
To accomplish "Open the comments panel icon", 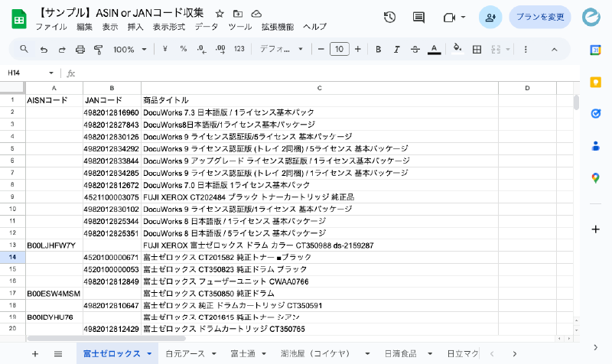I will pyautogui.click(x=418, y=18).
